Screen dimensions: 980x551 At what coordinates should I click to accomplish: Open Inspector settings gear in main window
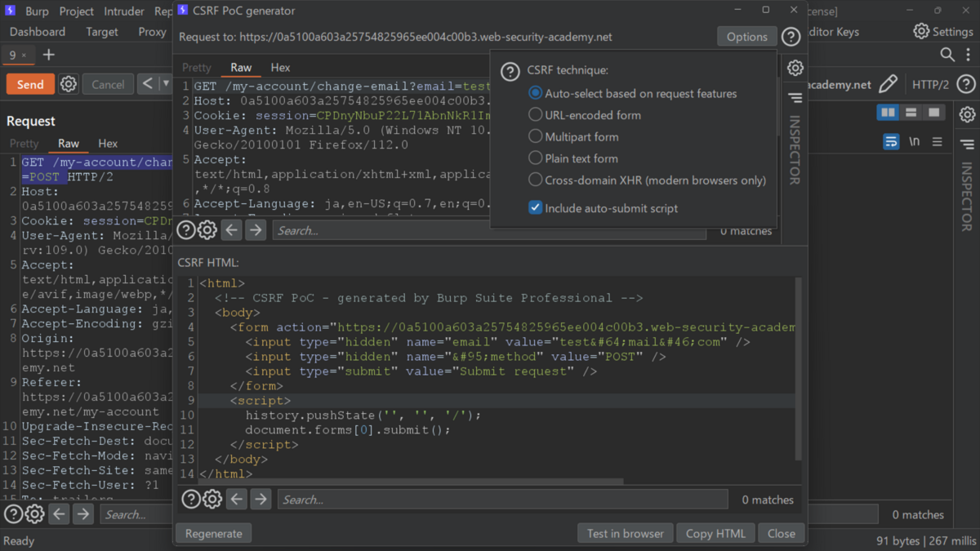tap(967, 114)
